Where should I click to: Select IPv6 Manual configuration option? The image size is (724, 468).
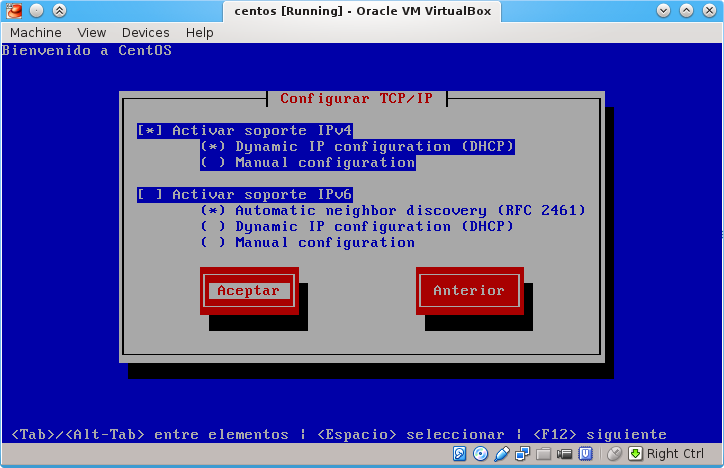tap(308, 243)
